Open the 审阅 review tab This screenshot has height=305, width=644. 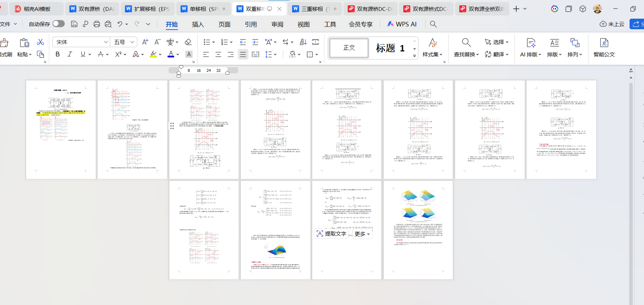pyautogui.click(x=277, y=24)
